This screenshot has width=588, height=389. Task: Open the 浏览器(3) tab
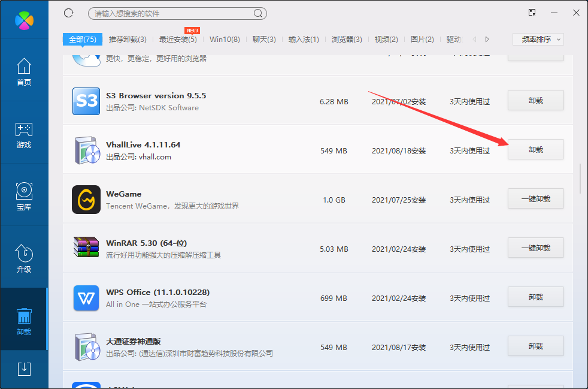coord(347,40)
